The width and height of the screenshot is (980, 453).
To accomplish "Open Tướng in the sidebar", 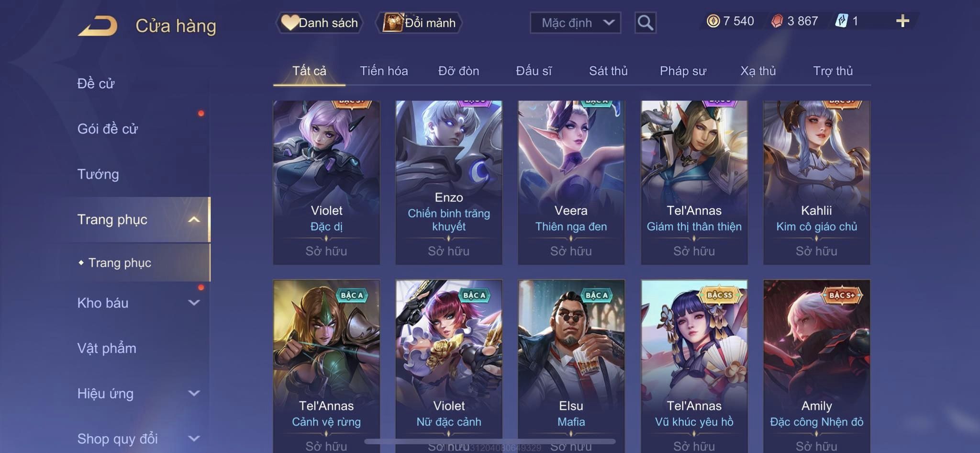I will pos(98,174).
